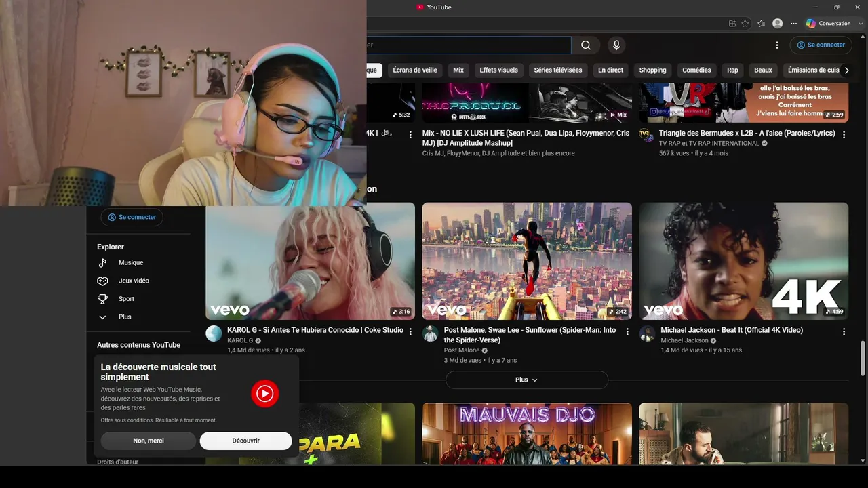Open the Sunflower (Spider-Man) video title
868x488 pixels.
point(530,335)
